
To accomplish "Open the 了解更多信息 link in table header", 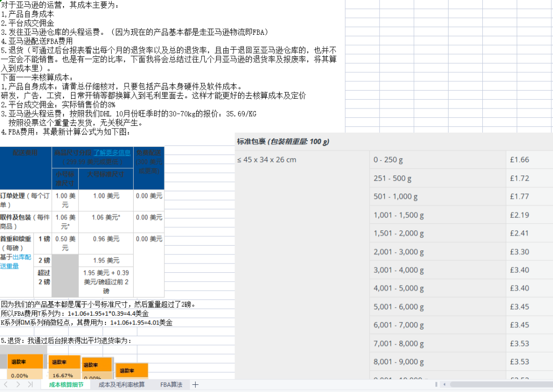I will pyautogui.click(x=112, y=153).
